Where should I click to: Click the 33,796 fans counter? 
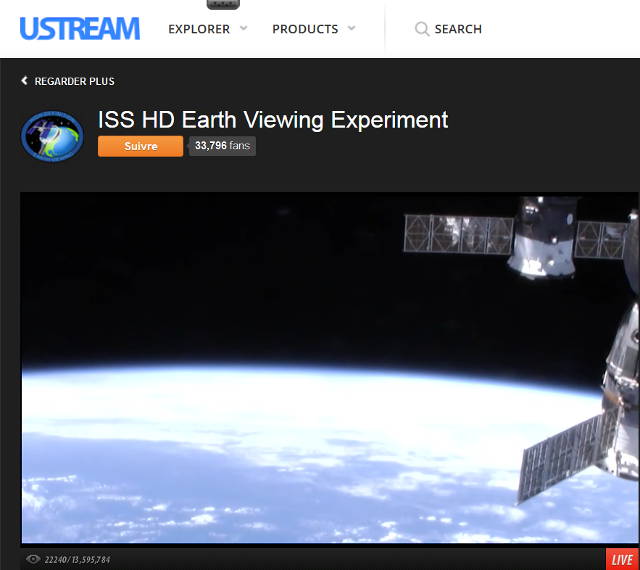click(x=222, y=146)
